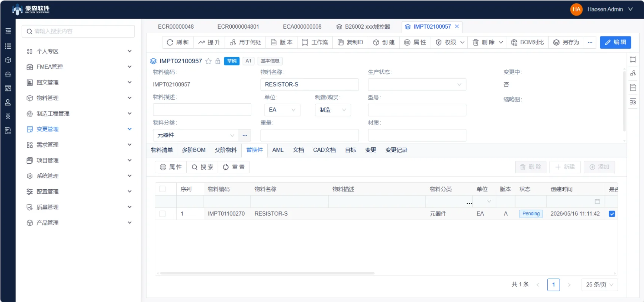Click the BOM对比 compare toolbar button
The height and width of the screenshot is (302, 644).
coord(527,42)
